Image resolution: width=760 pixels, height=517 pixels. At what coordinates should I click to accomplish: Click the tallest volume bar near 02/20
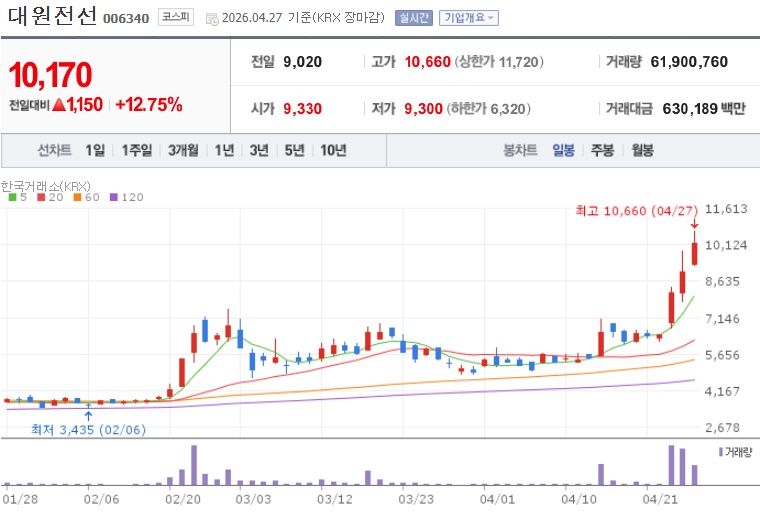click(194, 465)
